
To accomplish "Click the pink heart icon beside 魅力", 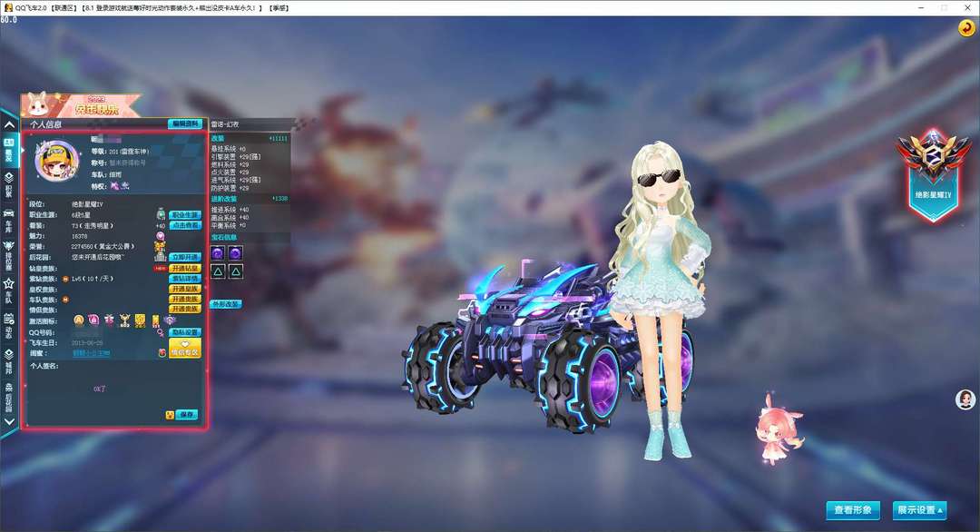I will coord(161,236).
